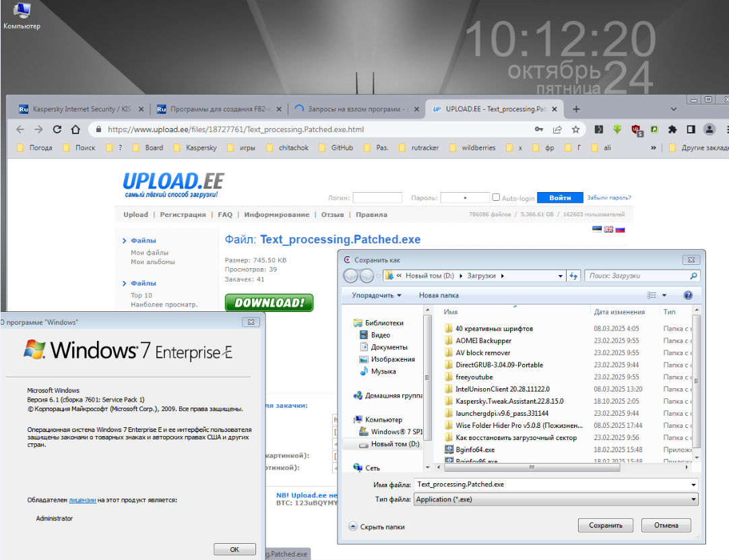
Task: Click the share page icon
Action: [557, 129]
